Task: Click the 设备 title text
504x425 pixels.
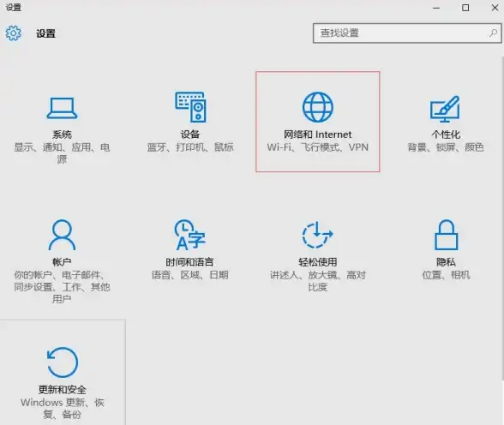Action: point(190,135)
